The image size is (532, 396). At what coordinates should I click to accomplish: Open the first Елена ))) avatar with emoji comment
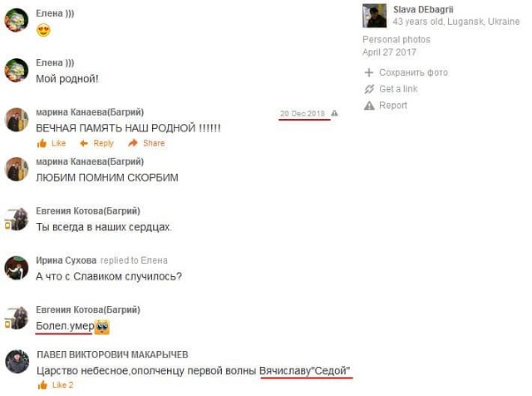[17, 20]
